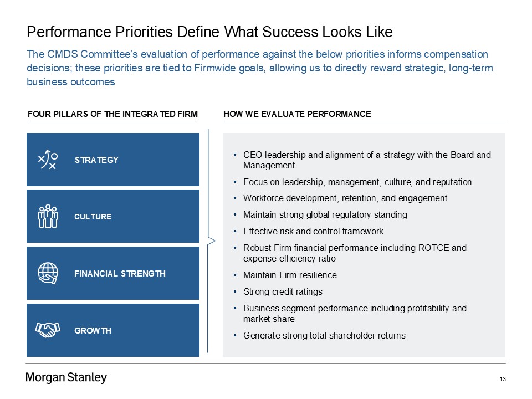Select the CULTURE pillar label

pos(93,217)
